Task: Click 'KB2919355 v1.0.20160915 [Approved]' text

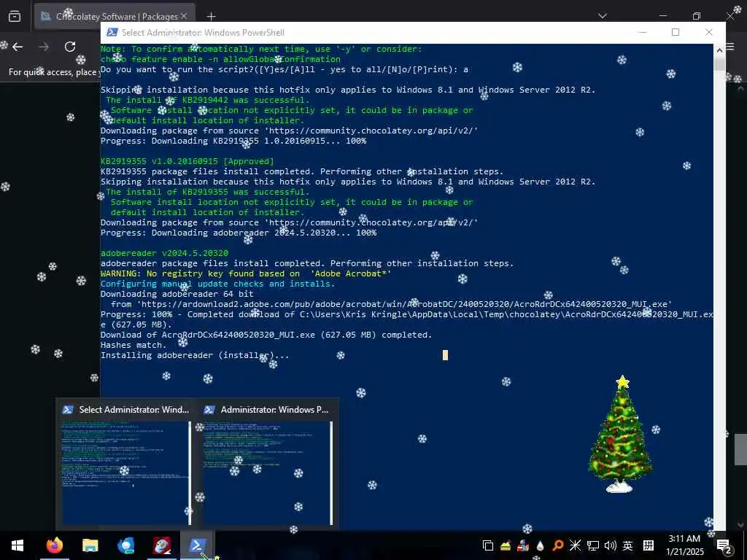Action: tap(187, 161)
